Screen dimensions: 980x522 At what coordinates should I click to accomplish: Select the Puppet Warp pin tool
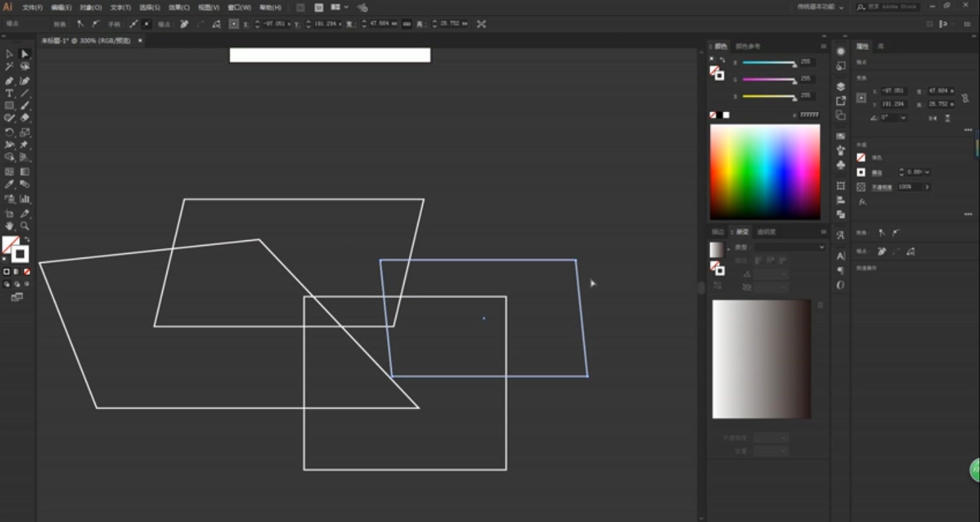[25, 145]
